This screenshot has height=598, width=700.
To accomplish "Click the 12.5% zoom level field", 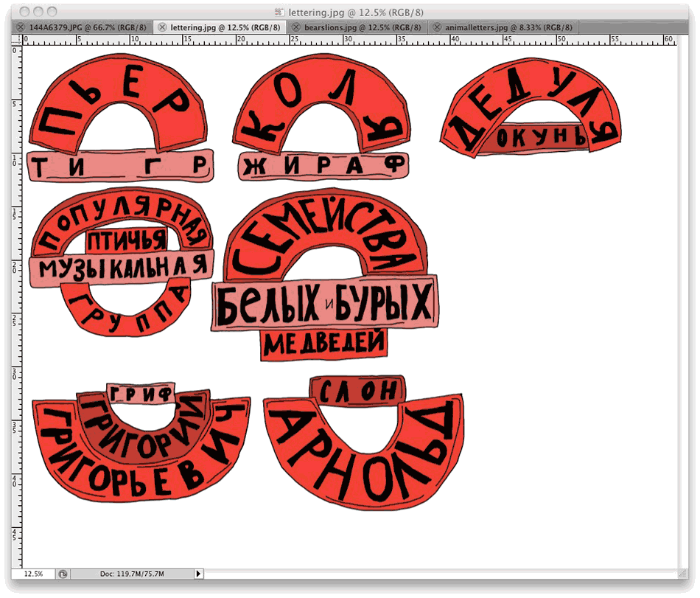I will 33,573.
